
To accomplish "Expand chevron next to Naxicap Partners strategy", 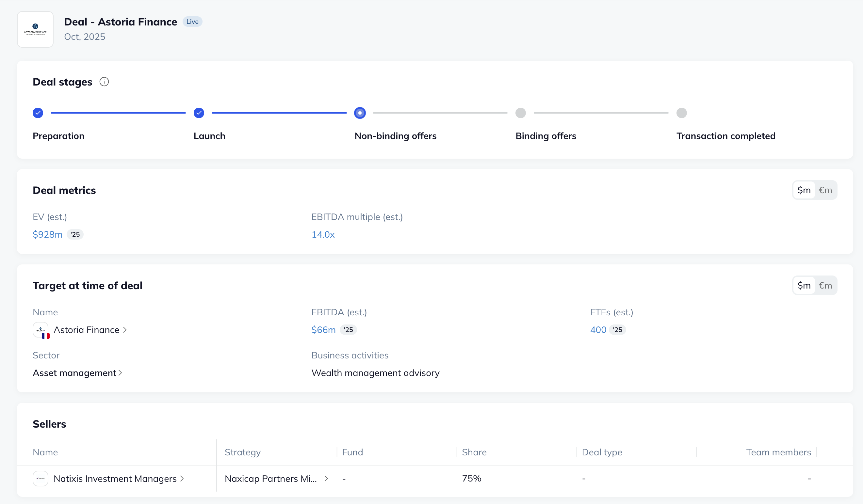I will pos(326,478).
